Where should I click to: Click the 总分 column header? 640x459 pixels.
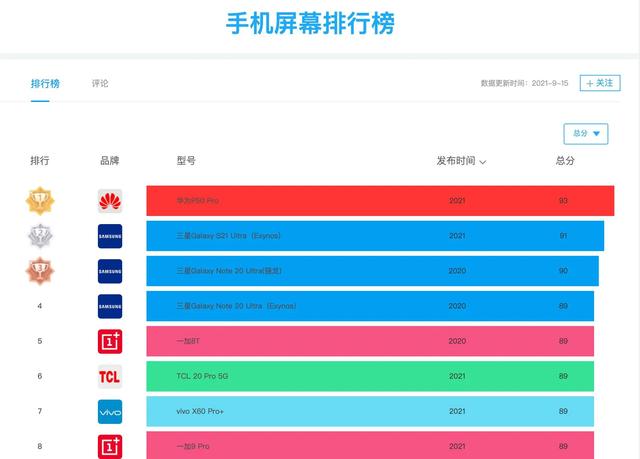point(565,161)
